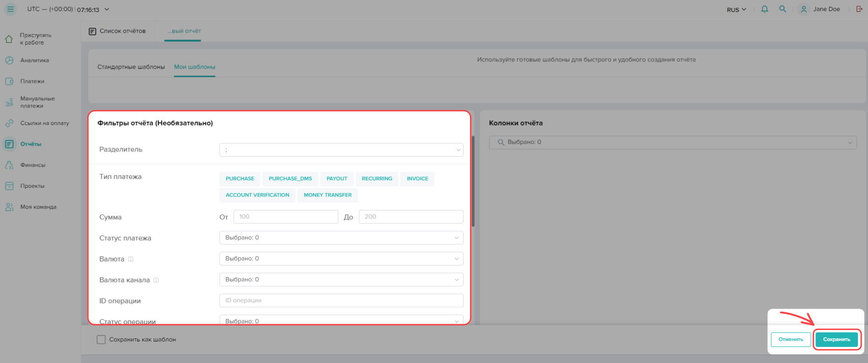
Task: Open Аналитика from the sidebar
Action: pos(34,60)
